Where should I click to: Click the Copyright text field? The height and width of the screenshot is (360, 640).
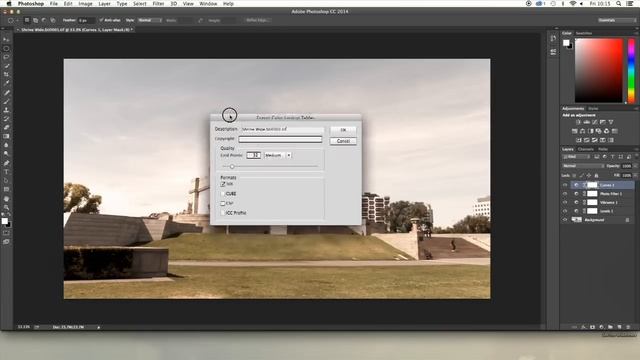pyautogui.click(x=280, y=140)
